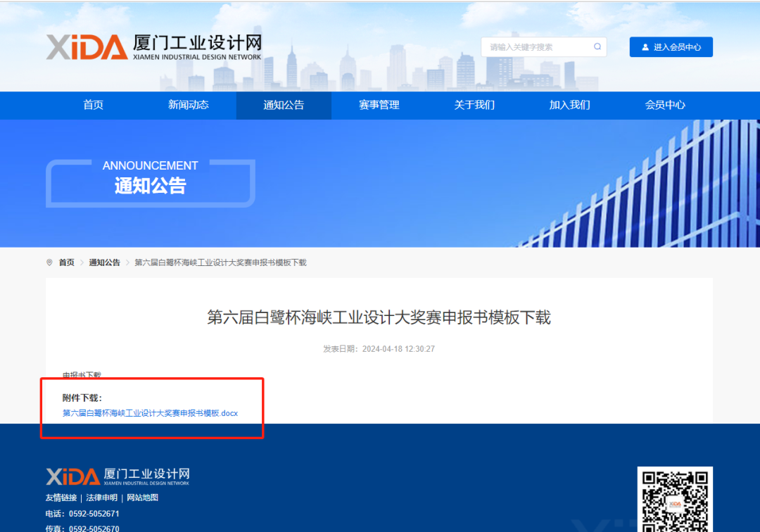This screenshot has width=760, height=532.
Task: Click the search magnifier icon
Action: pos(597,47)
